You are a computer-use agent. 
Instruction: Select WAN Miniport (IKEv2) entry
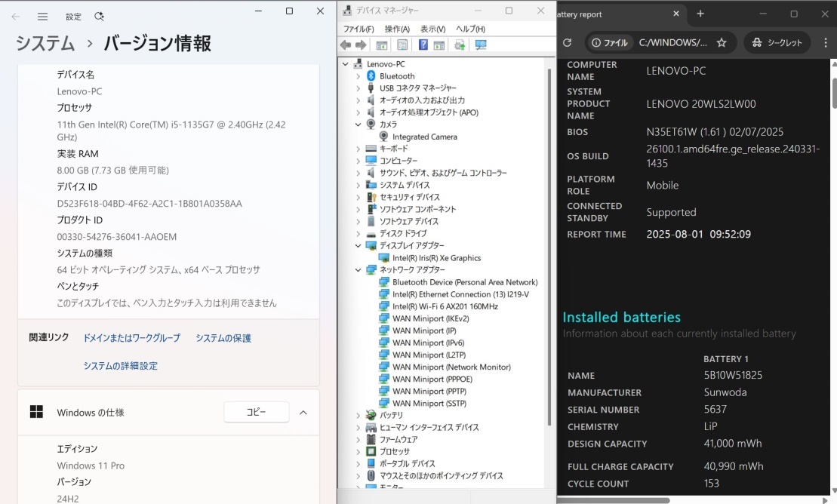[x=431, y=318]
